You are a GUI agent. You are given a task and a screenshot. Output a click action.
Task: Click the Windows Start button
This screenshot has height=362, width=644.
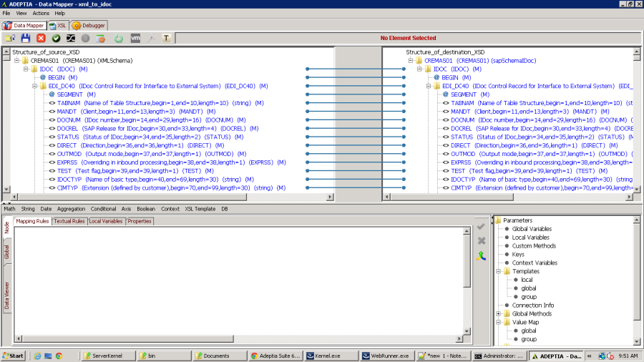[x=13, y=356]
